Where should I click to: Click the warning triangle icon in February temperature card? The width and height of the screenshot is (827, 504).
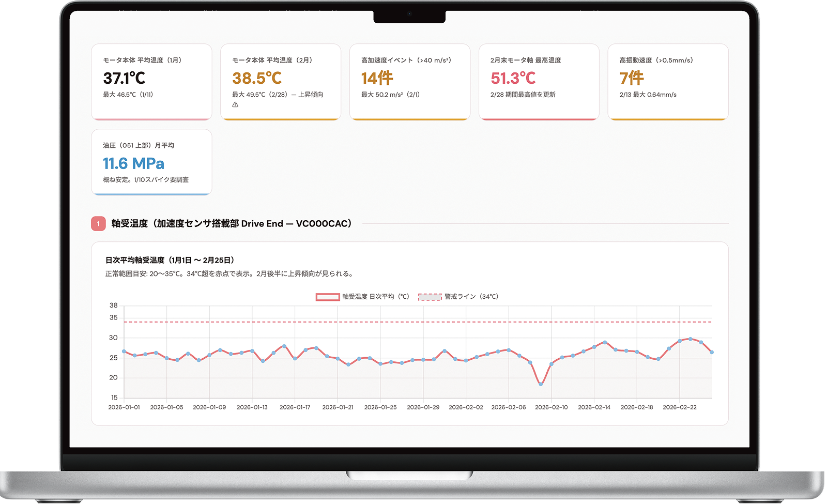235,104
